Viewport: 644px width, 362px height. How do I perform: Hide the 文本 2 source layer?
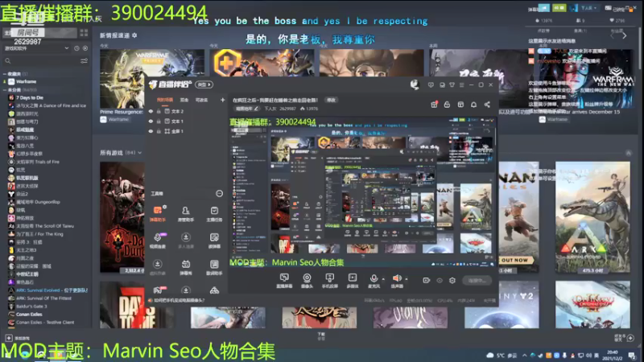tap(151, 111)
